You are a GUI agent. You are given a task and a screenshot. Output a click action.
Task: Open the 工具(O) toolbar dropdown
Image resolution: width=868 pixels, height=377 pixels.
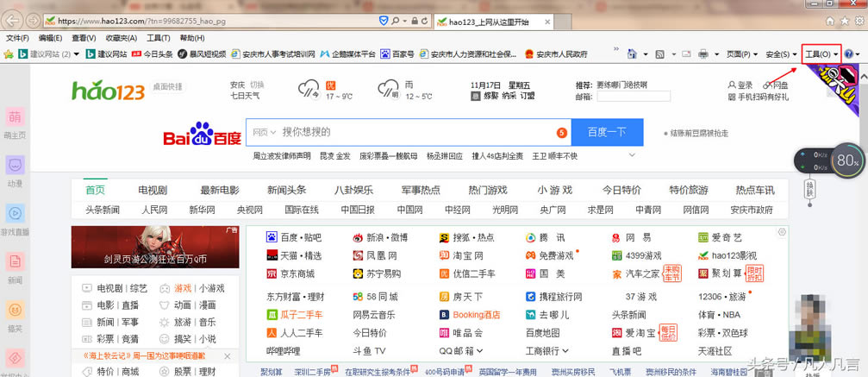(821, 54)
